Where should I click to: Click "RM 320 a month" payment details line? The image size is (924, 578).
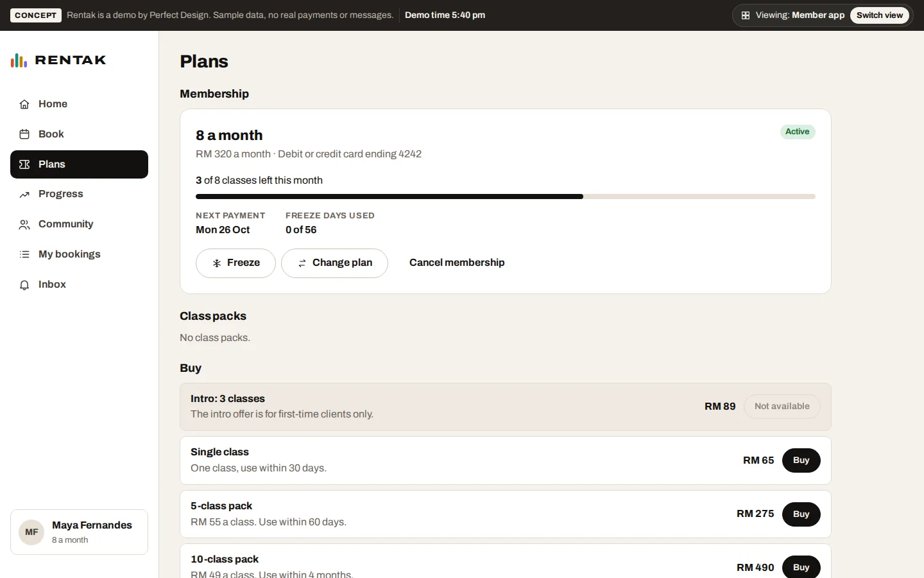pos(309,154)
